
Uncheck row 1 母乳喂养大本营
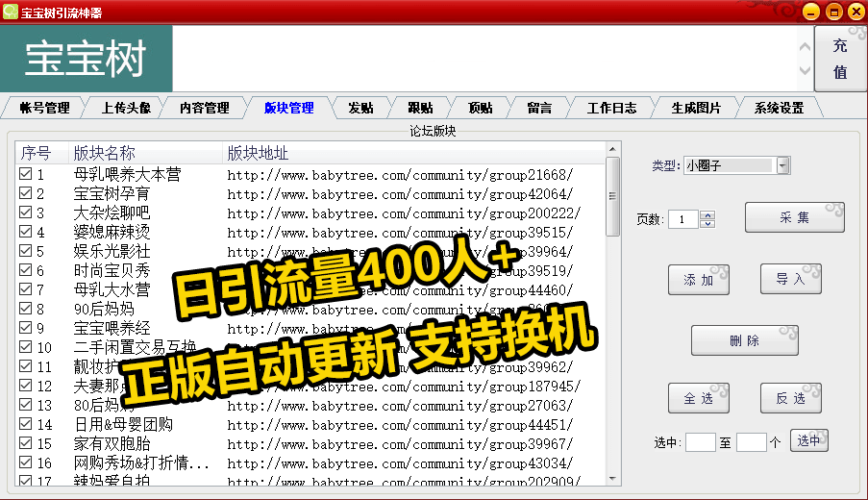tap(25, 174)
